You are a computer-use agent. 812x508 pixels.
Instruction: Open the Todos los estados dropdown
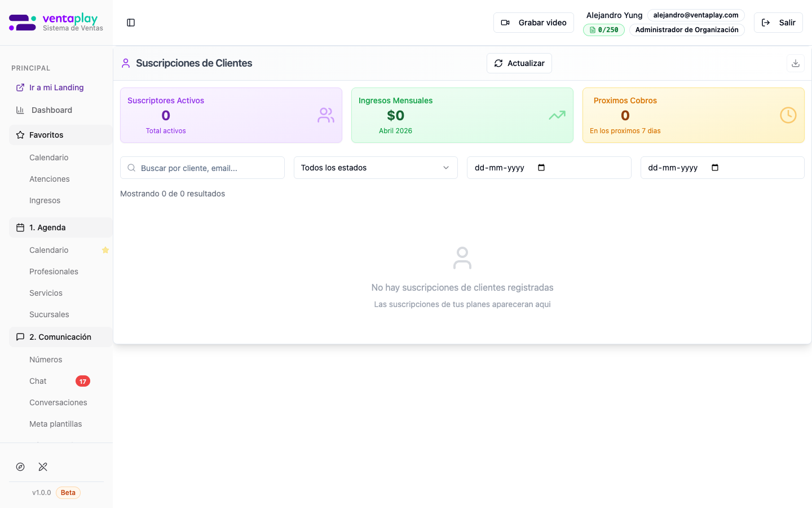tap(375, 168)
